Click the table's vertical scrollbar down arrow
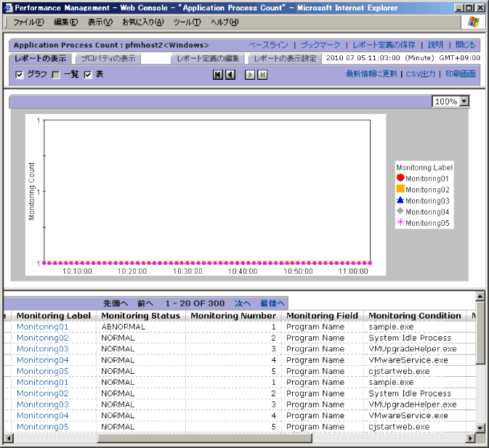The height and width of the screenshot is (448, 489). [x=480, y=429]
